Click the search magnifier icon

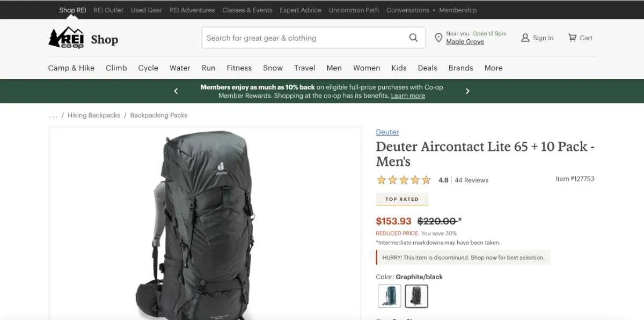pyautogui.click(x=413, y=38)
